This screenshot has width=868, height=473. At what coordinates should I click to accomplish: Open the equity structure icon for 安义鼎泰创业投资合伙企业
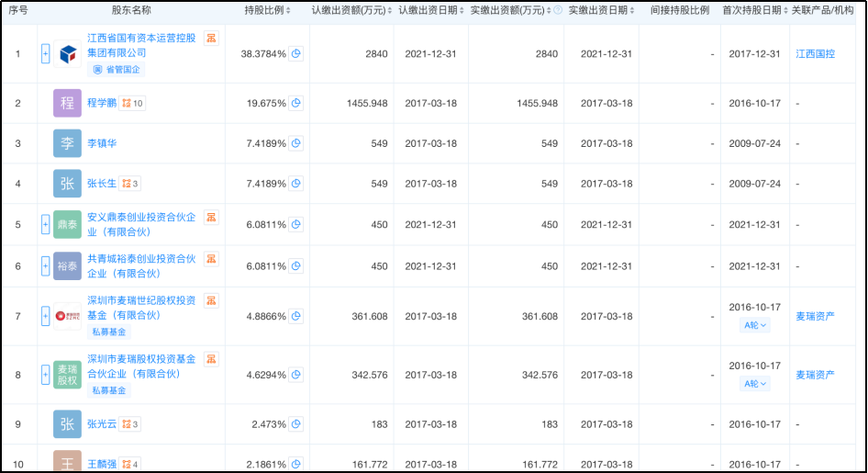coord(211,218)
